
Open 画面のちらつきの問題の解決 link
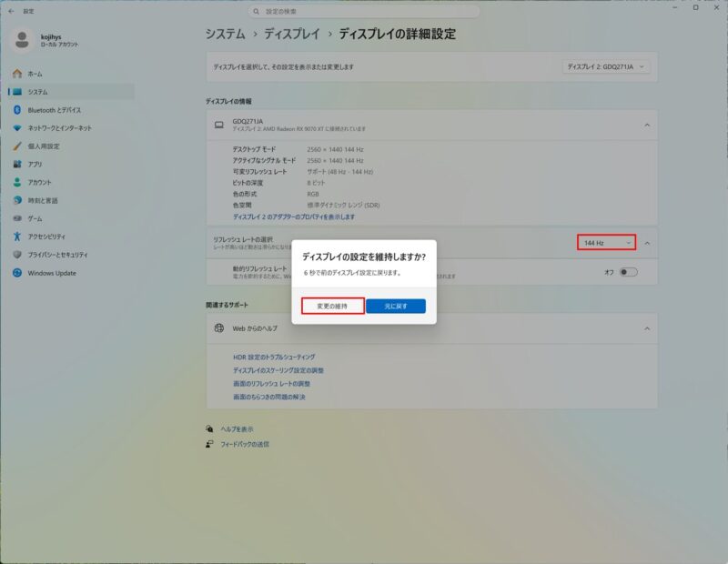(x=268, y=397)
